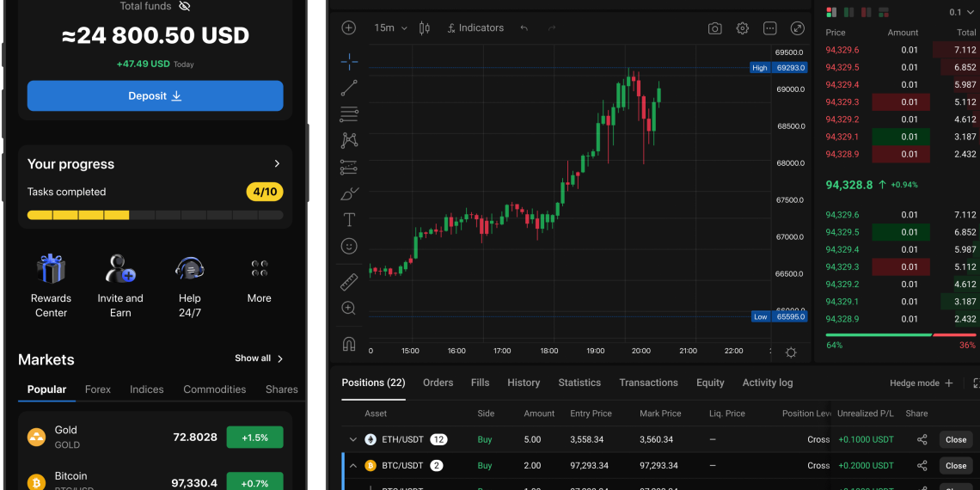Open Rewards Center gift icon
Viewport: 980px width, 490px height.
(51, 269)
